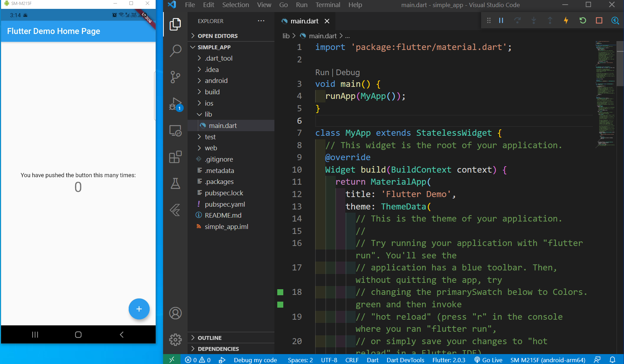Grab the debug toolbar drag handle

[x=489, y=21]
